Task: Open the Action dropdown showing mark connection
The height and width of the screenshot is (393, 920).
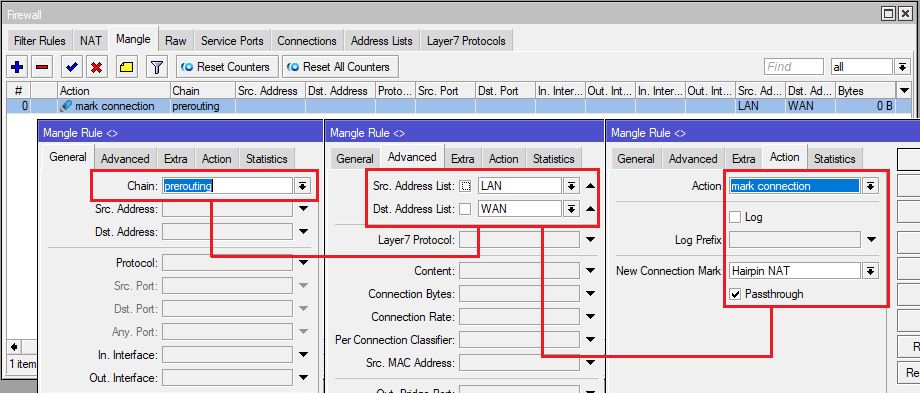Action: [871, 186]
